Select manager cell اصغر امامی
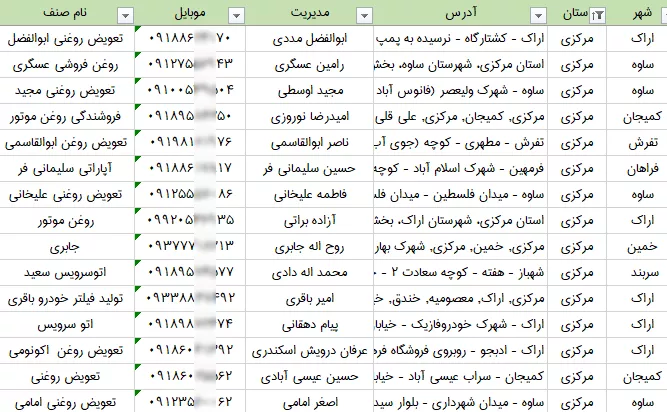 tap(309, 401)
